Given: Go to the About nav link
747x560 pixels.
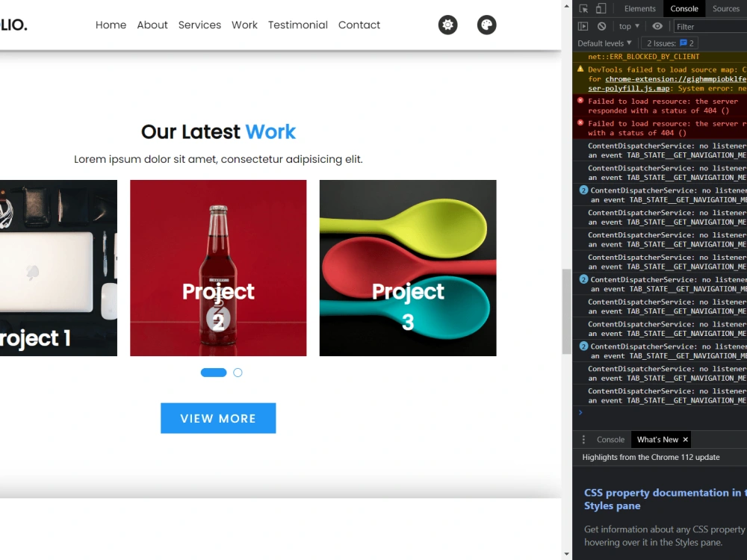Looking at the screenshot, I should [x=152, y=25].
